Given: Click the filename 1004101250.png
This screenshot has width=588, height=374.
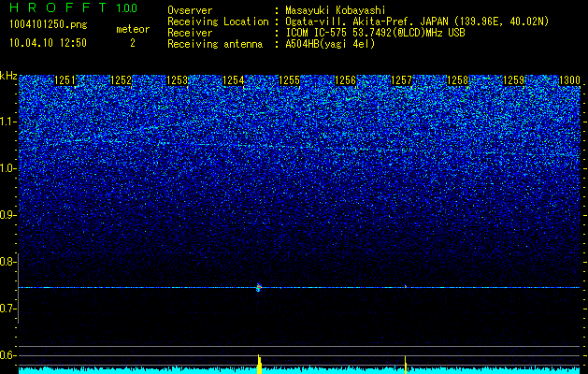Looking at the screenshot, I should click(49, 24).
